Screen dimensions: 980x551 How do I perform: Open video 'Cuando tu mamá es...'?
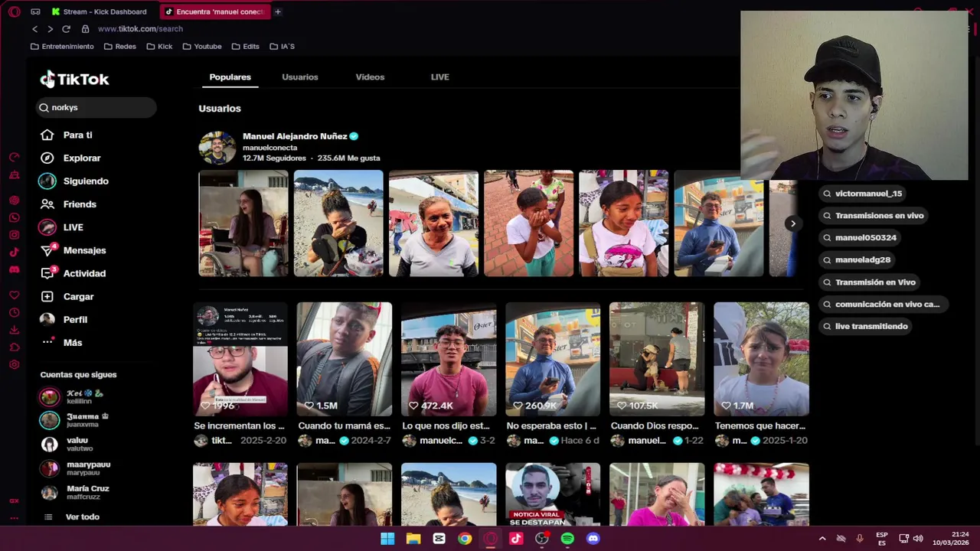[x=344, y=359]
